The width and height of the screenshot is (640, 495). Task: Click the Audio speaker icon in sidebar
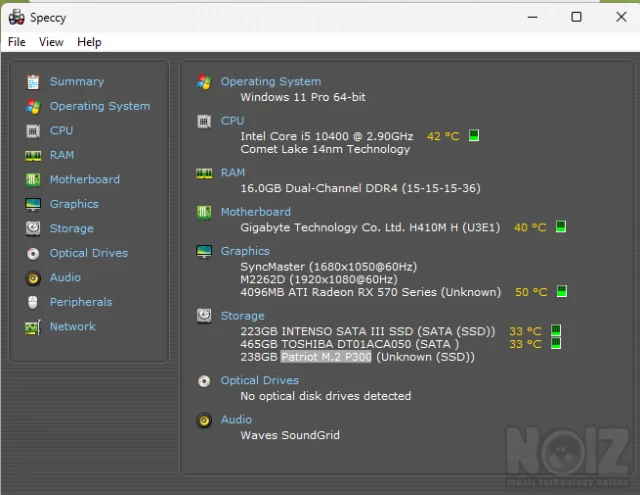coord(33,278)
